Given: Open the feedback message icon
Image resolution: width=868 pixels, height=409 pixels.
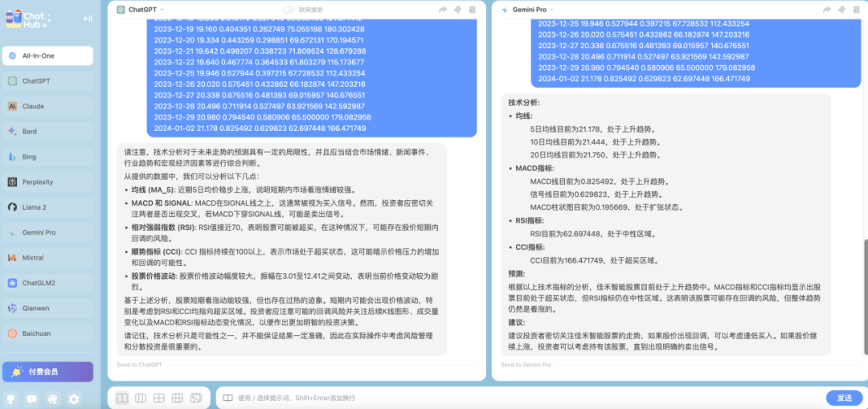Looking at the screenshot, I should pyautogui.click(x=32, y=399).
